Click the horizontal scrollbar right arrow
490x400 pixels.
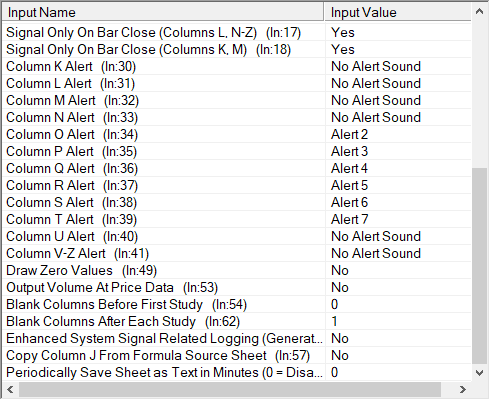coord(463,389)
